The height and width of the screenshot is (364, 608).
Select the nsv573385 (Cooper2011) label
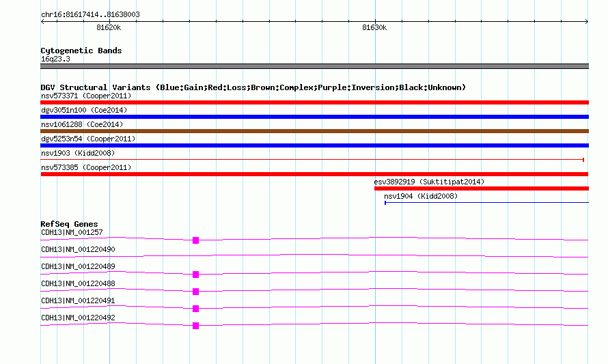click(86, 167)
